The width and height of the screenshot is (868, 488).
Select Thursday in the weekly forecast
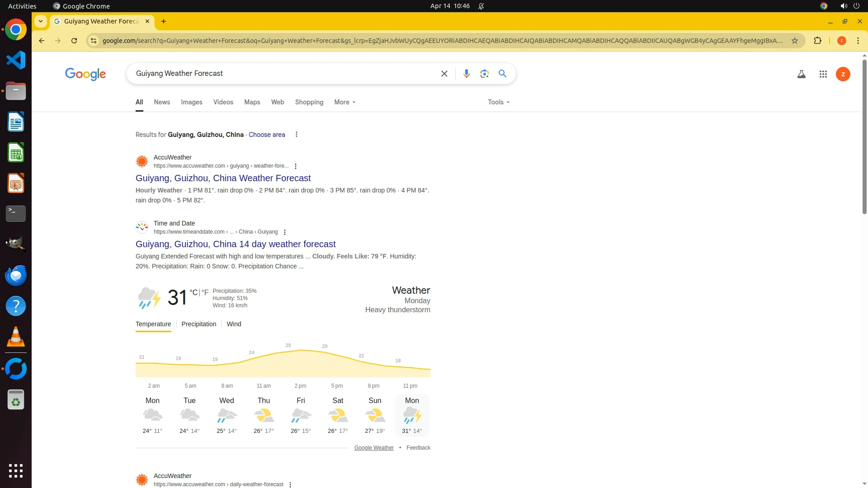pos(264,415)
